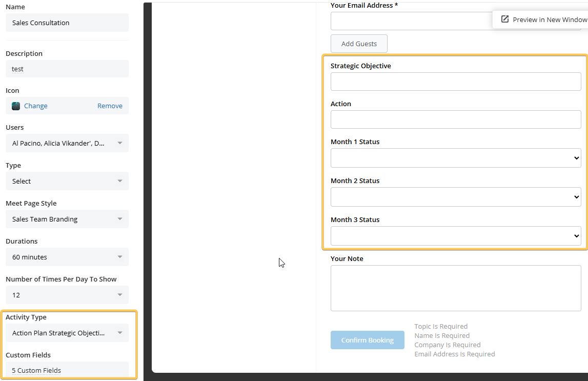Click the meeting icon thumbnail
The width and height of the screenshot is (588, 381).
(16, 106)
